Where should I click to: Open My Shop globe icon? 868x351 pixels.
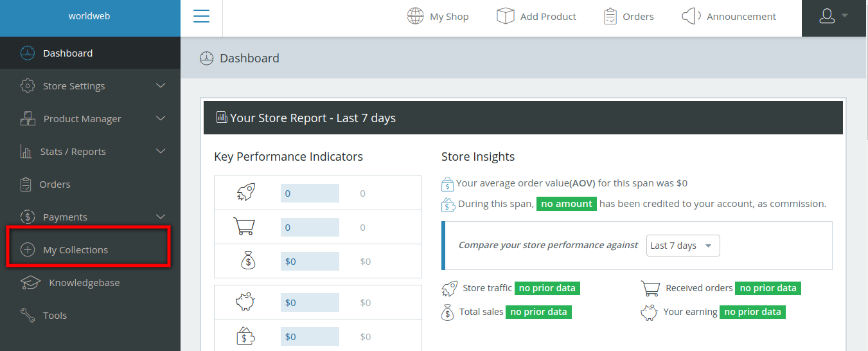tap(415, 17)
